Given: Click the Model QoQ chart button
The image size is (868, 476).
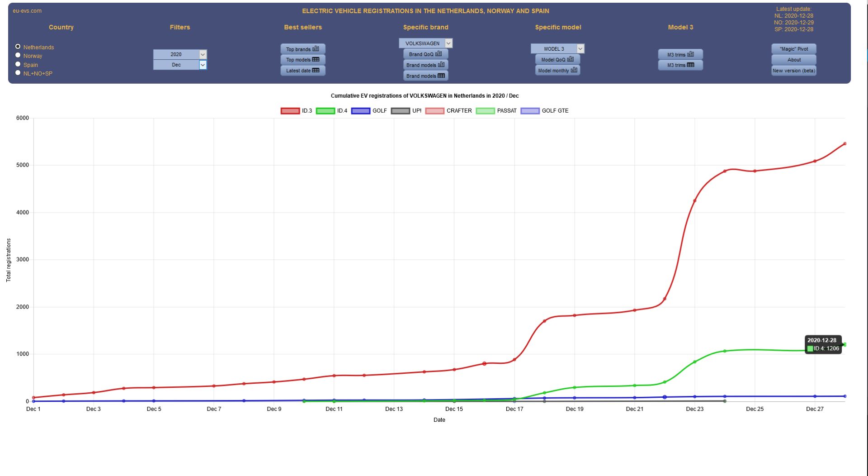Looking at the screenshot, I should click(557, 60).
